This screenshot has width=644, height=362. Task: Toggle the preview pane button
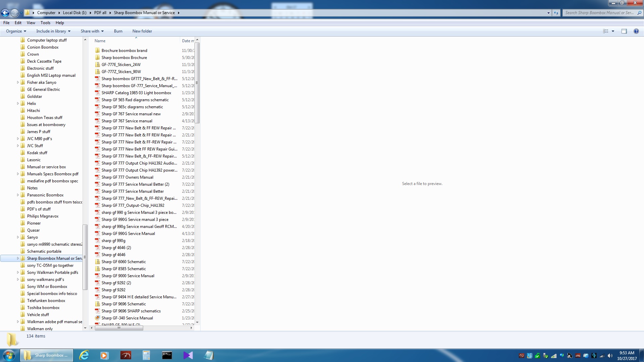[x=624, y=31]
